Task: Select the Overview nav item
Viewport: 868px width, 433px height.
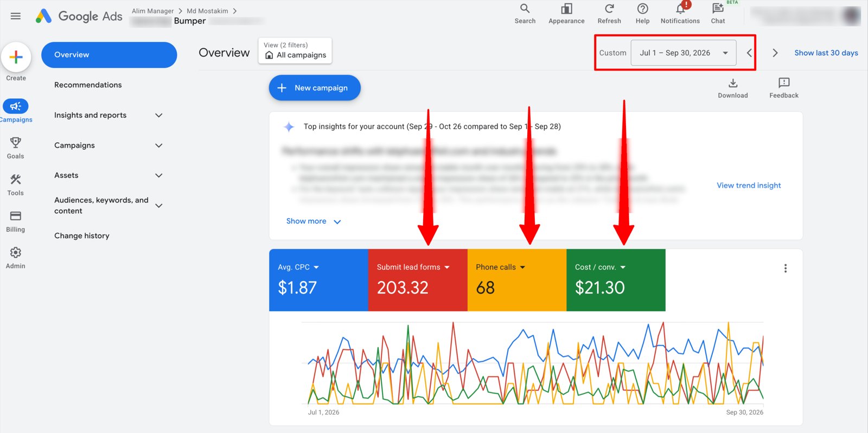Action: (109, 55)
